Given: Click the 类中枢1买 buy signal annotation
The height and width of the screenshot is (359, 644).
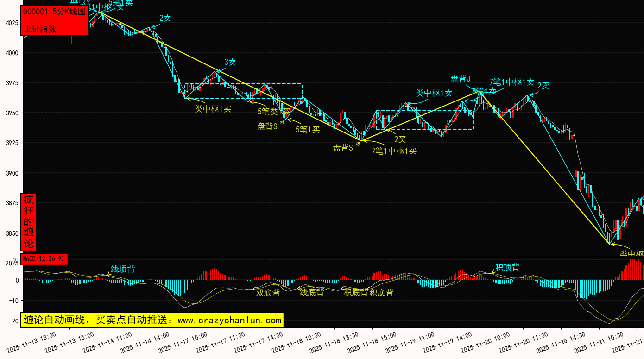Looking at the screenshot, I should pyautogui.click(x=213, y=109).
